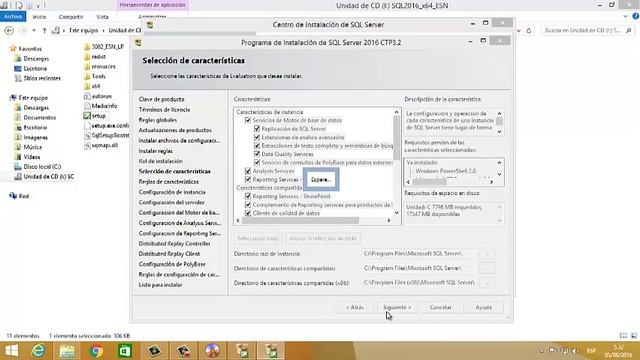640x360 pixels.
Task: Click the Directorio raíz de instancia field
Action: pos(419,254)
